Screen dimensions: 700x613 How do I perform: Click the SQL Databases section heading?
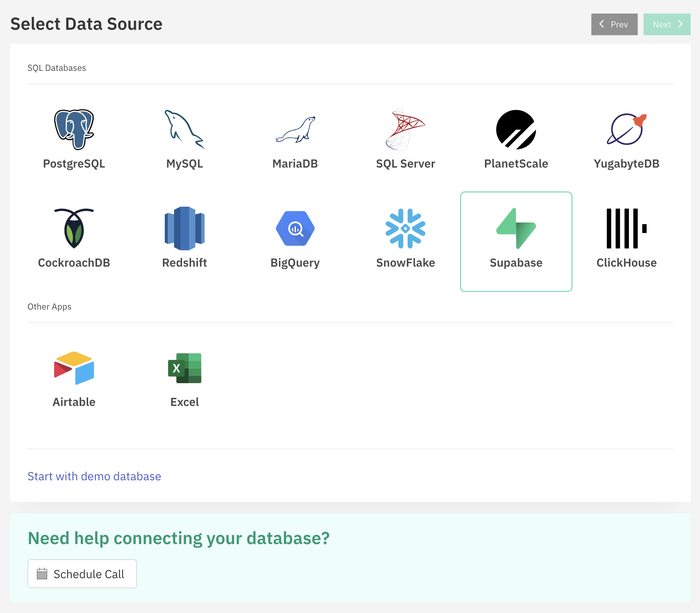click(57, 68)
